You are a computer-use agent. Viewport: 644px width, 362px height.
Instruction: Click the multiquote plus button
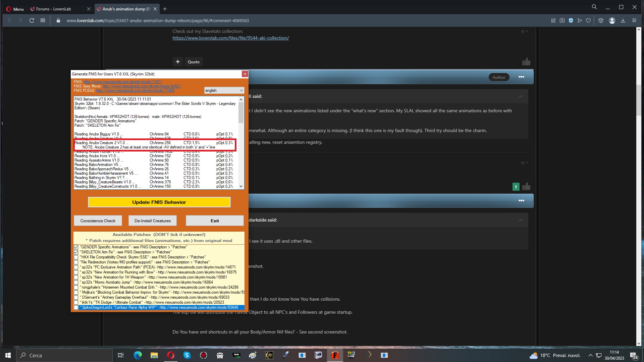(x=178, y=62)
